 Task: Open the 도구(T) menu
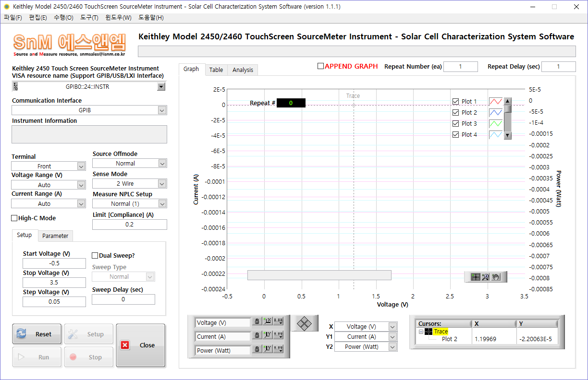[x=89, y=18]
